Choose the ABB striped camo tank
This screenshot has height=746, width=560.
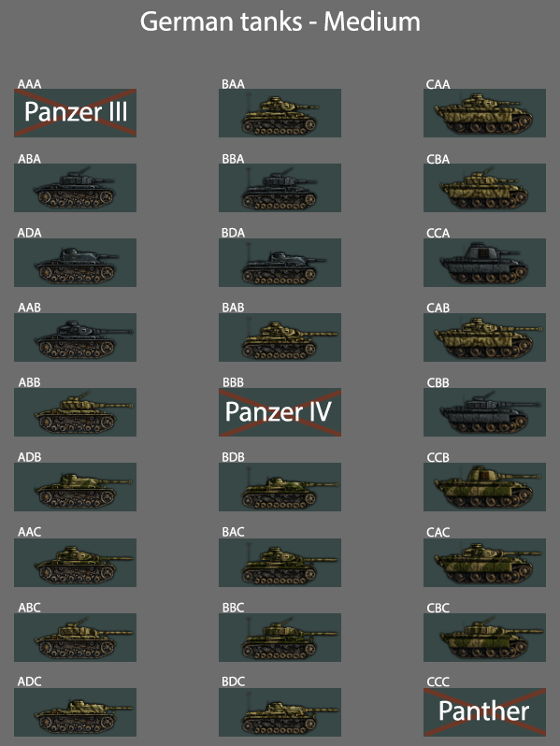(x=75, y=412)
